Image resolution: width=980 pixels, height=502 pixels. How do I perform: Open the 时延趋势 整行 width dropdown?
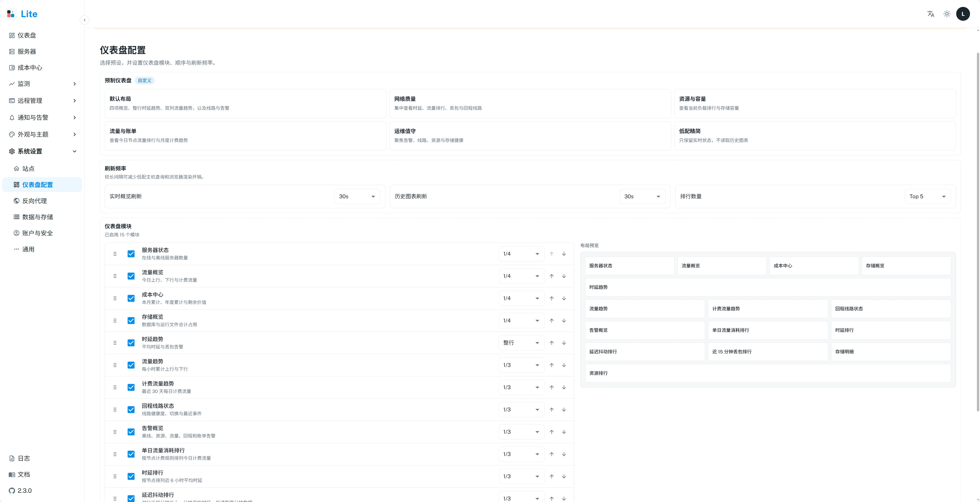[521, 343]
